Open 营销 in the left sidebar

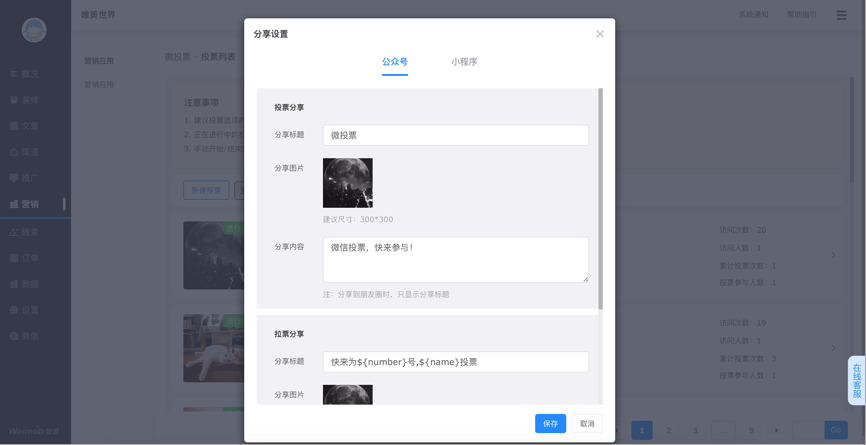pyautogui.click(x=30, y=204)
